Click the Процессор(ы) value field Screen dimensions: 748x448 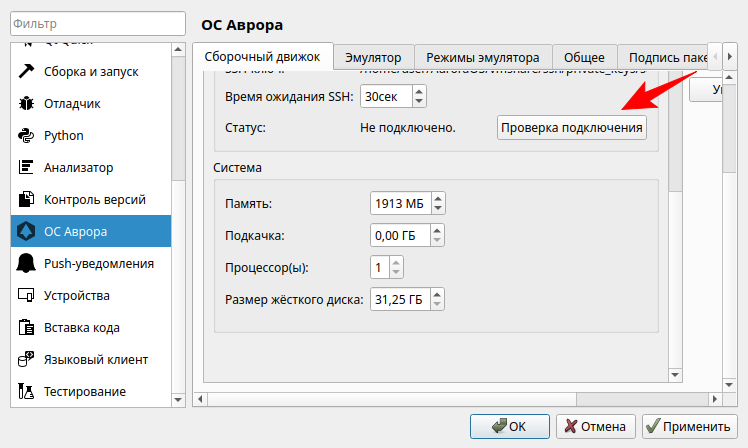point(380,267)
